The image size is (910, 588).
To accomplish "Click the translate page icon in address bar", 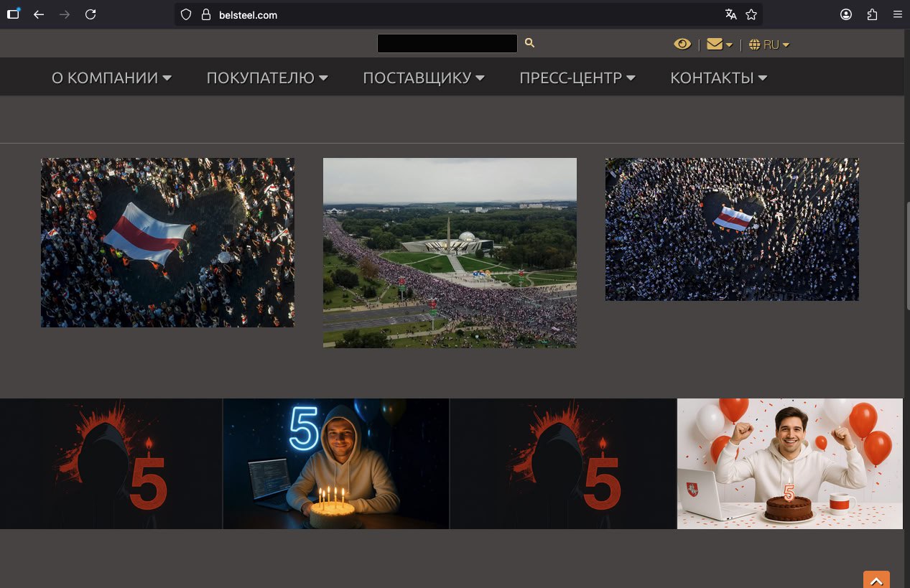I will click(731, 14).
